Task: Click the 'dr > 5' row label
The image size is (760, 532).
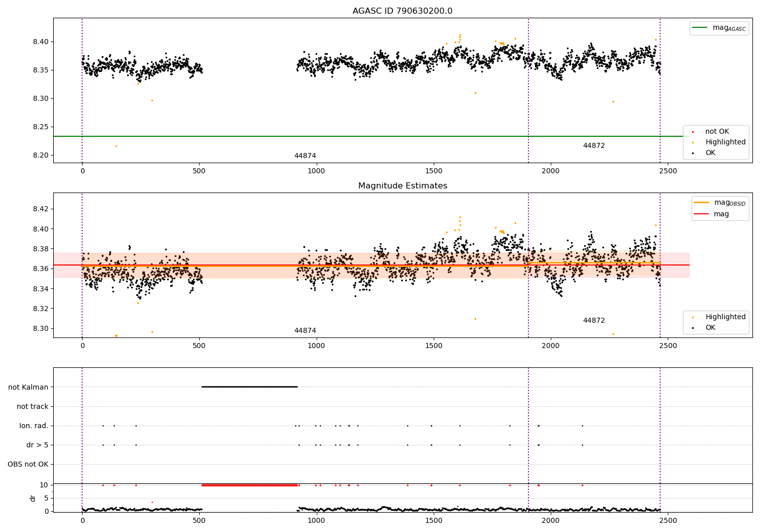Action: (x=37, y=445)
